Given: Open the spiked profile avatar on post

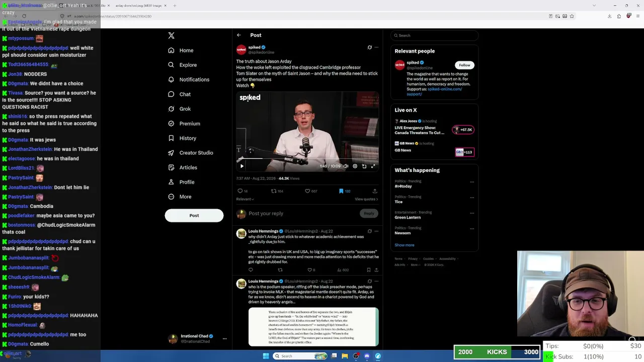Looking at the screenshot, I should point(241,49).
